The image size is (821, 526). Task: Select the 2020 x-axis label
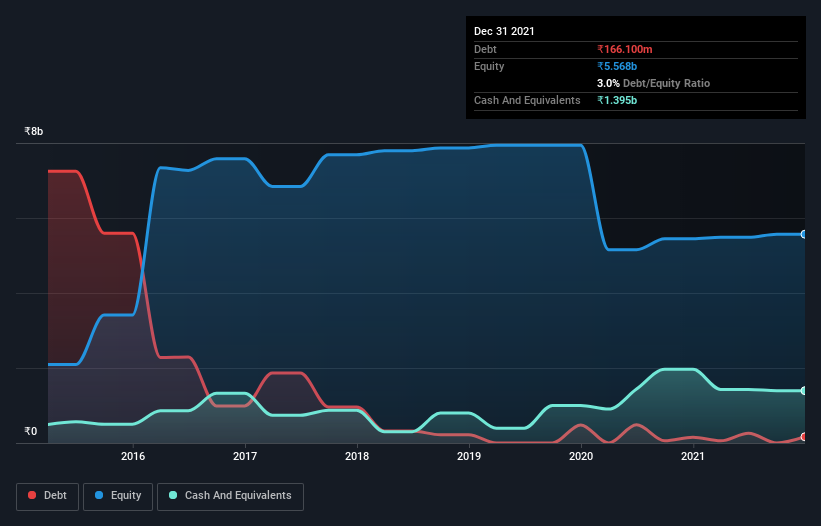point(581,456)
